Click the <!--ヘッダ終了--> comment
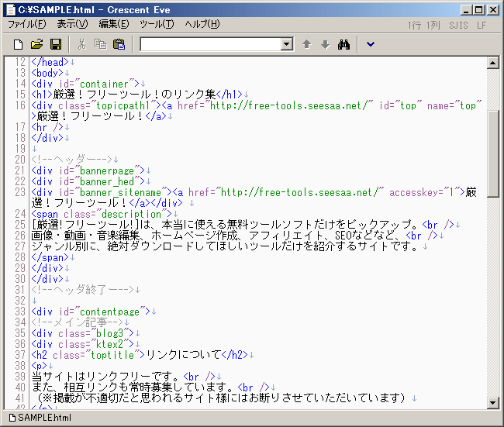Image resolution: width=504 pixels, height=427 pixels. [x=83, y=290]
